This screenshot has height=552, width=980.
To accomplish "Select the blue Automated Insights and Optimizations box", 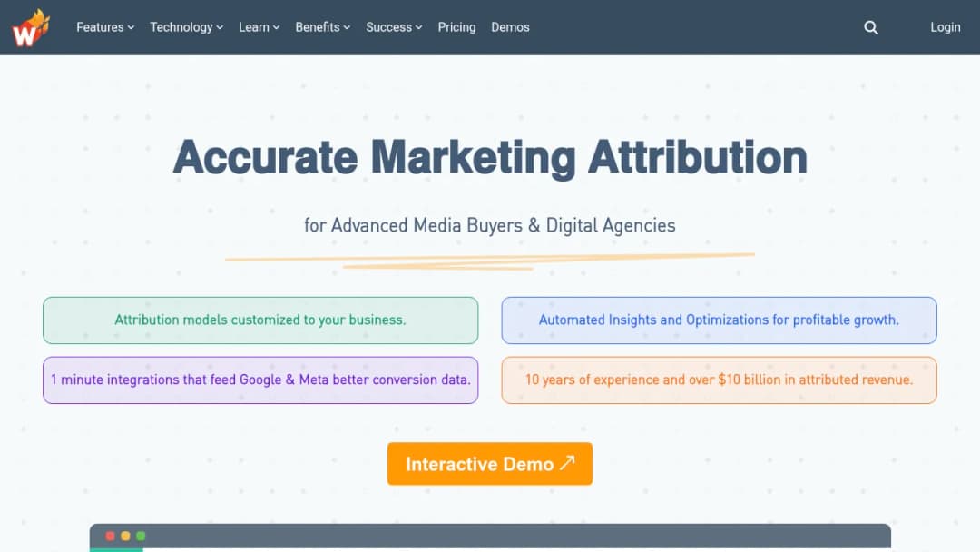I will (x=719, y=320).
